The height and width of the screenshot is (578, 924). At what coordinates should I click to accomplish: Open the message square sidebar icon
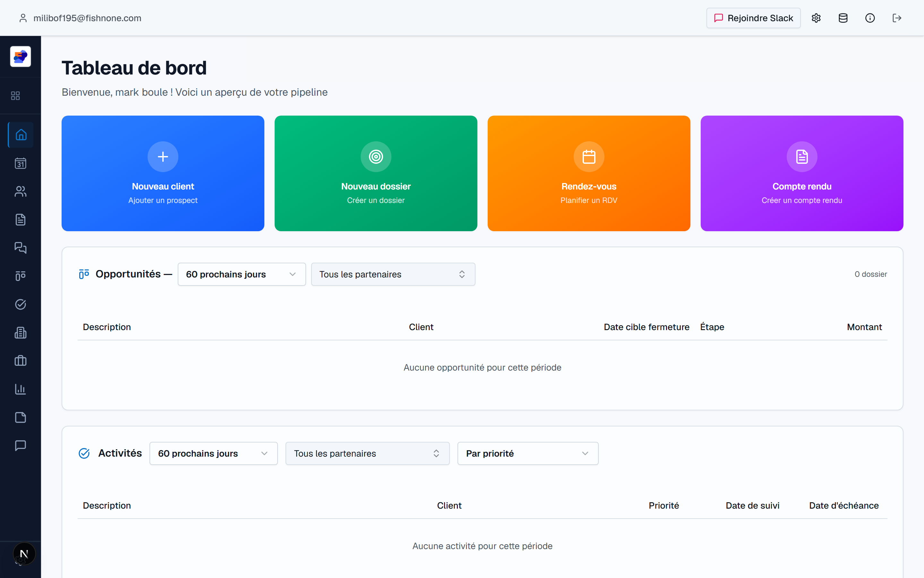pyautogui.click(x=21, y=445)
